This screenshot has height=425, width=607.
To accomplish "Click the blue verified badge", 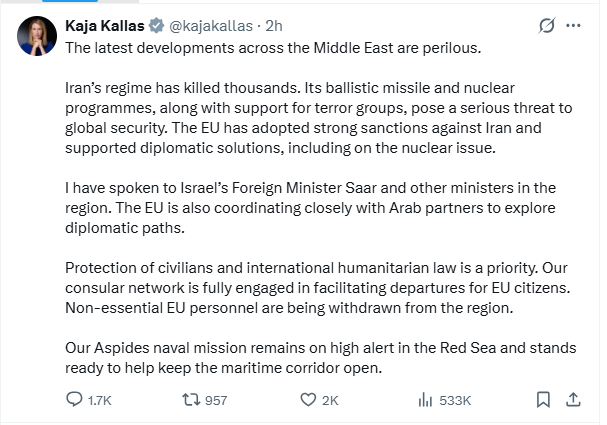I will coord(156,23).
